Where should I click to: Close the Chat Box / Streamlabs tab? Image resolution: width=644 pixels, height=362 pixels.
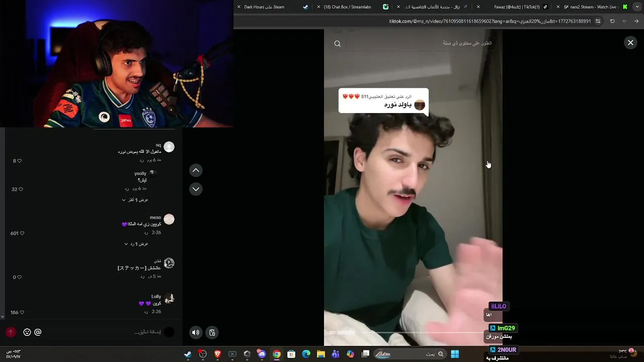[318, 7]
